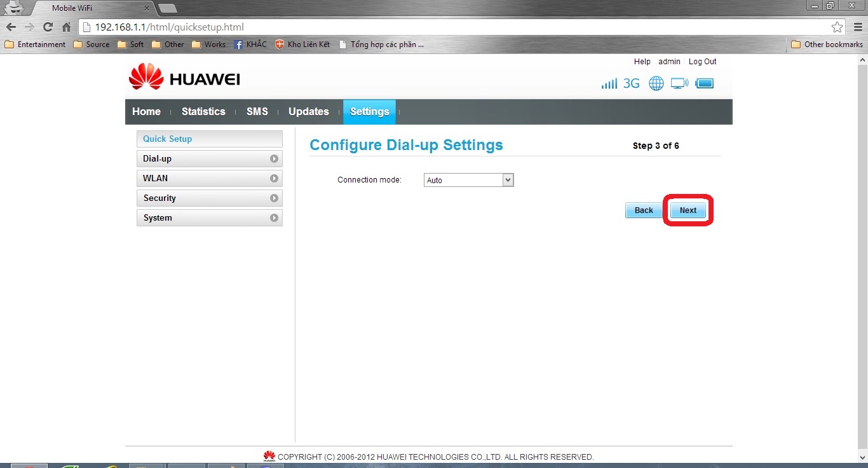Expand the Dial-up sidebar section
The height and width of the screenshot is (468, 868).
click(x=209, y=159)
